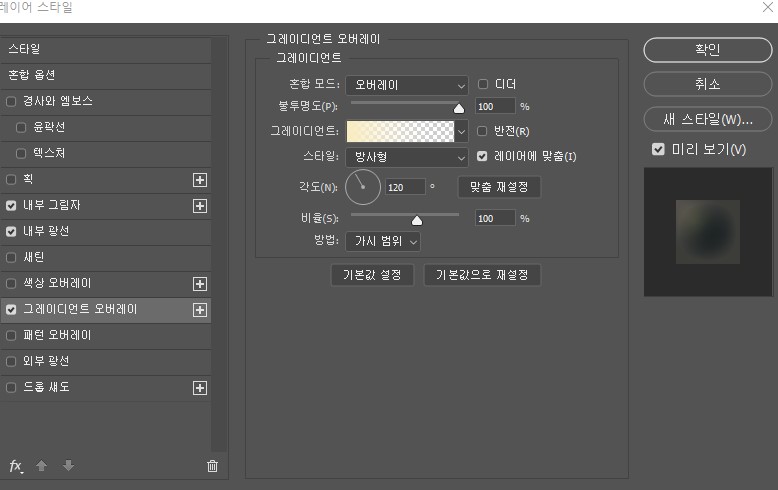Click the 불투명도 opacity slider handle
The height and width of the screenshot is (490, 778).
[x=459, y=108]
